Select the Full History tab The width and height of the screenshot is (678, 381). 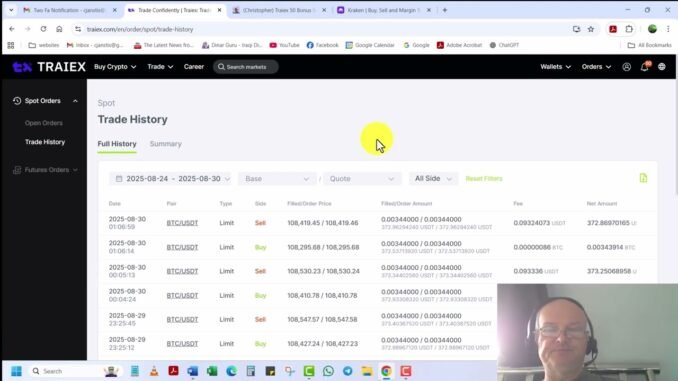click(117, 144)
